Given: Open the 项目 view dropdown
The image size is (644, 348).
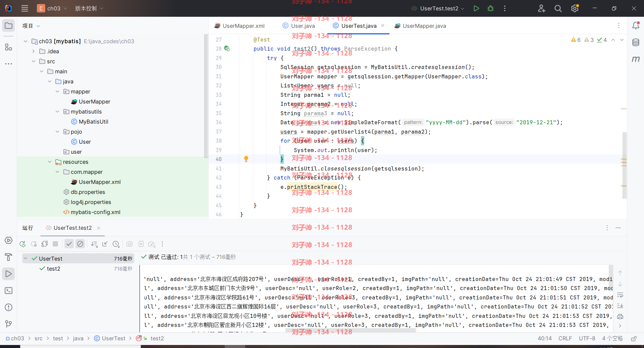Looking at the screenshot, I should click(x=31, y=26).
